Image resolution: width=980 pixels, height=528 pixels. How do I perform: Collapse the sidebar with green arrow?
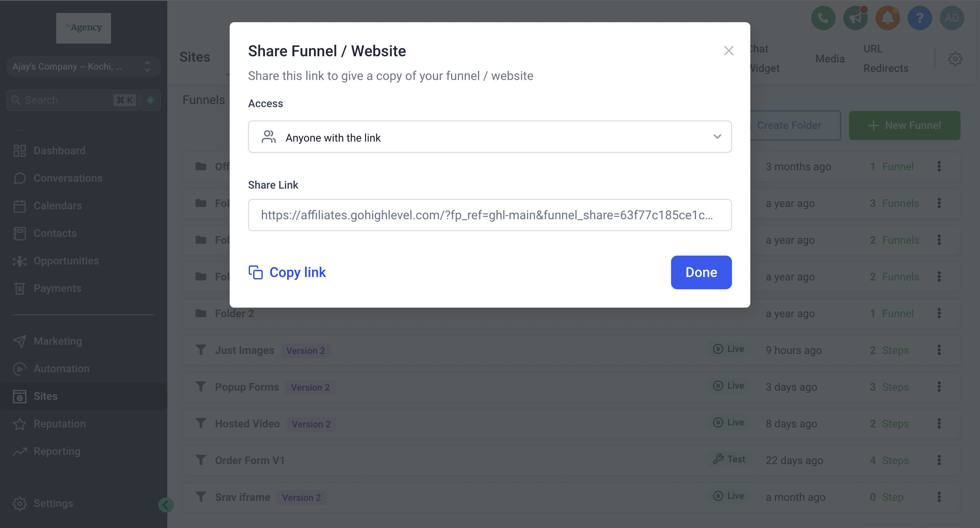(x=165, y=505)
